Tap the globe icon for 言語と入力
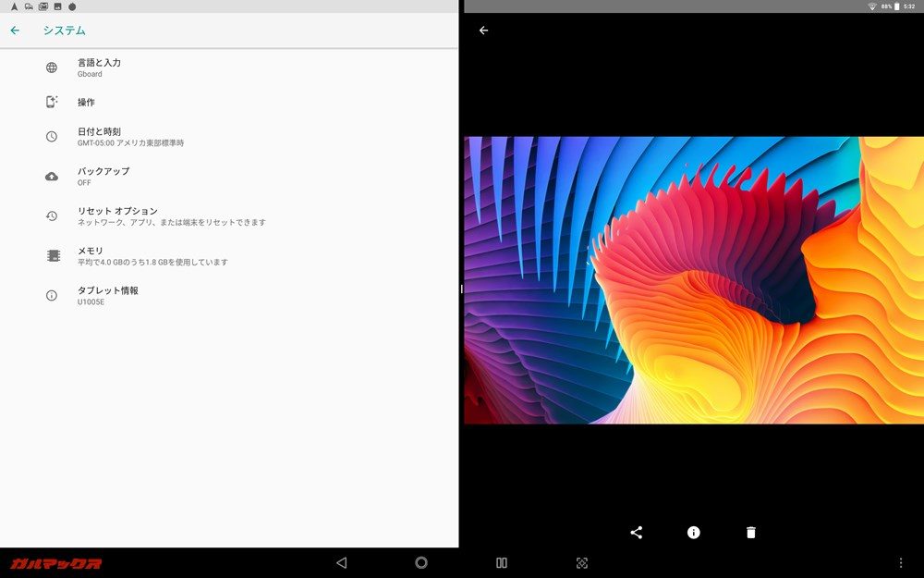Viewport: 924px width, 578px height. [x=53, y=65]
